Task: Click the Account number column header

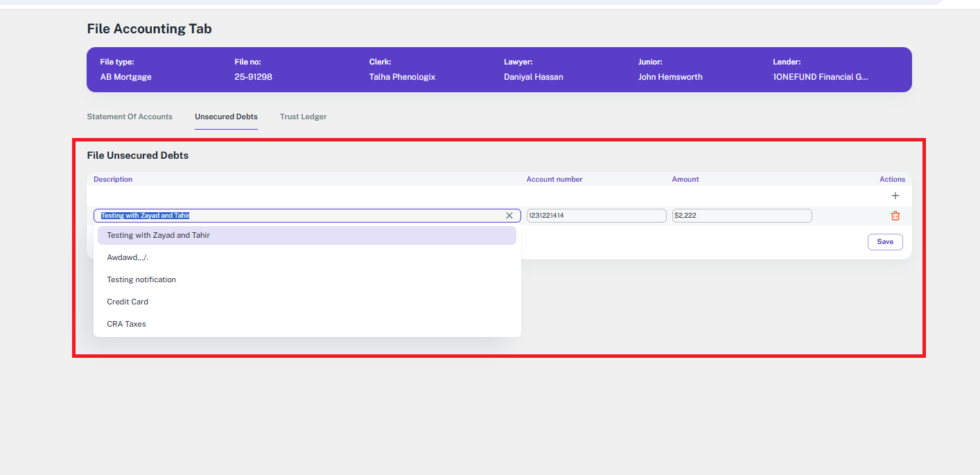Action: click(x=554, y=179)
